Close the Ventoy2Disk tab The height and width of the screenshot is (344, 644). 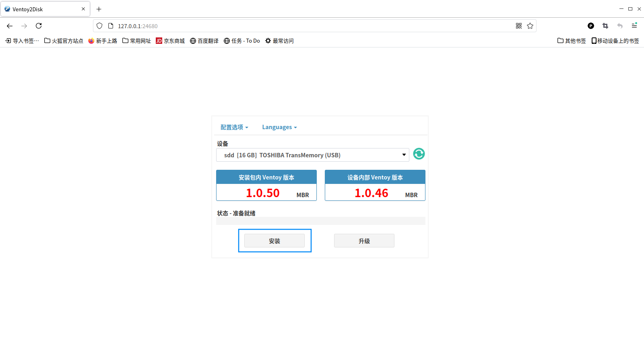tap(83, 9)
